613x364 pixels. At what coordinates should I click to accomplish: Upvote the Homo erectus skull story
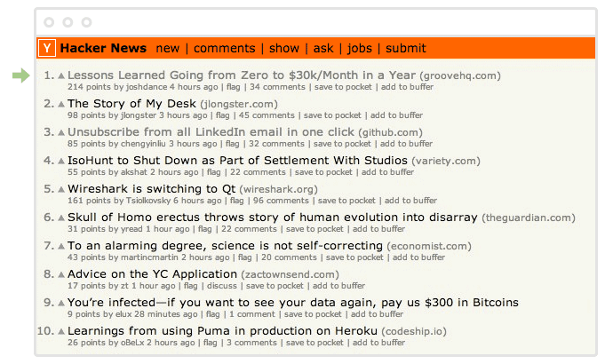click(x=61, y=218)
